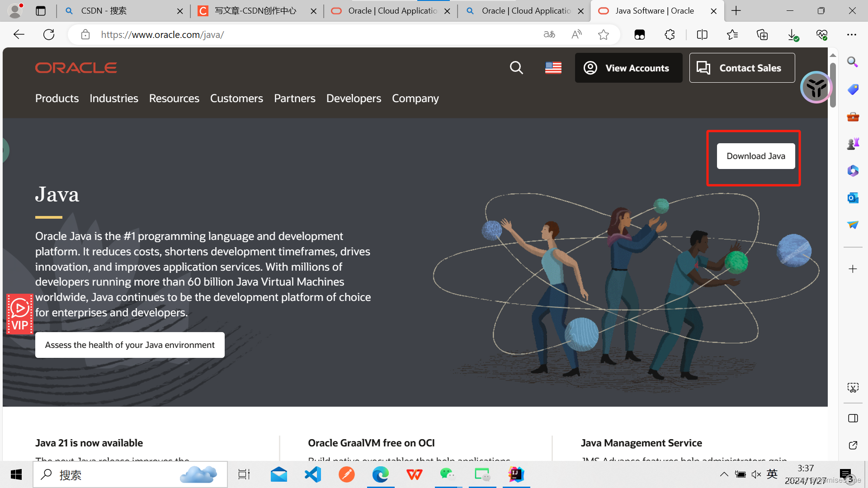Expand the Products navigation menu
The image size is (868, 488).
tap(57, 99)
